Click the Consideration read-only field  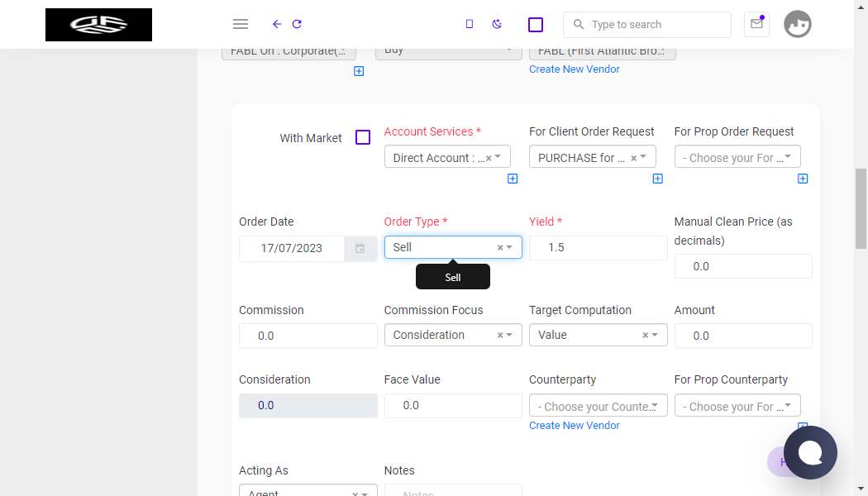click(308, 405)
